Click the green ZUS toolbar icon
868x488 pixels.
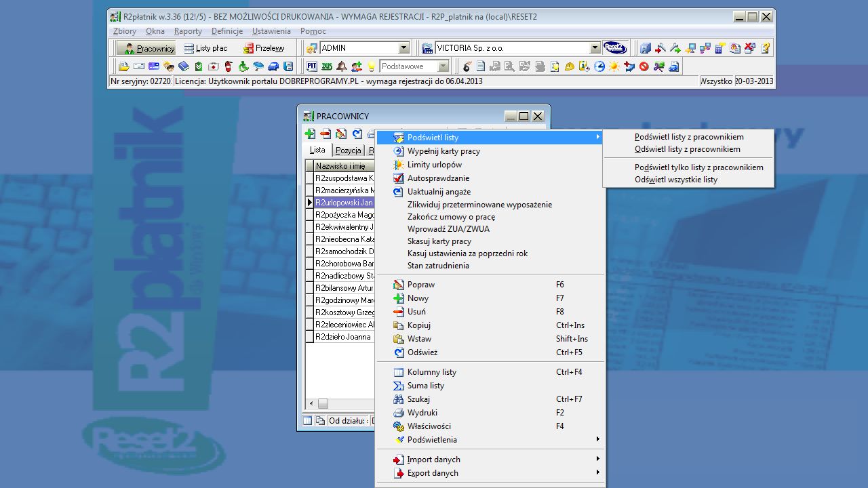pyautogui.click(x=327, y=66)
